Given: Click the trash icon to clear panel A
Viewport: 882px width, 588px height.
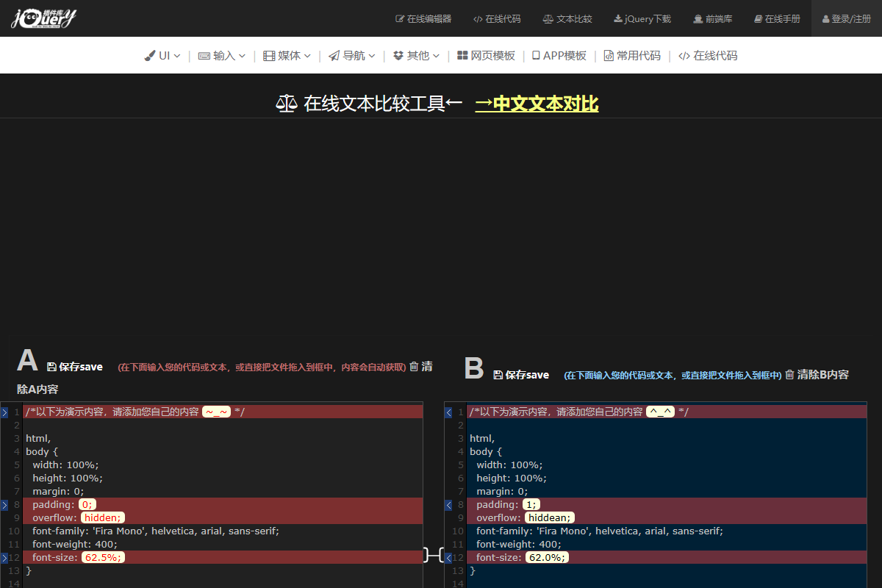Looking at the screenshot, I should pyautogui.click(x=413, y=366).
